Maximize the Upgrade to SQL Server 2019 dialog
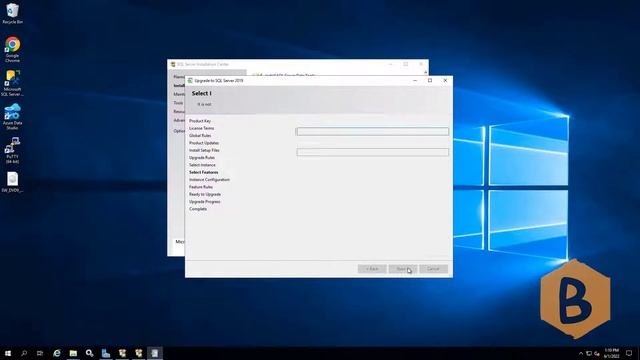 430,80
